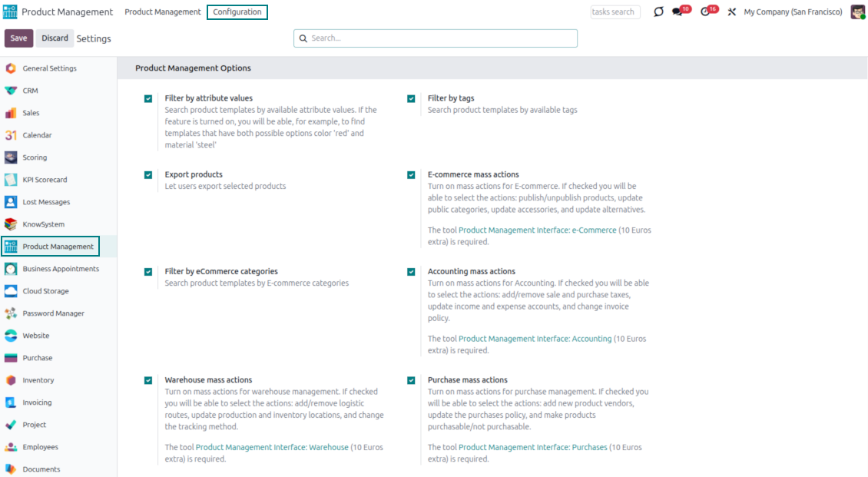Focus the settings Search field
Viewport: 868px width, 477px height.
436,38
